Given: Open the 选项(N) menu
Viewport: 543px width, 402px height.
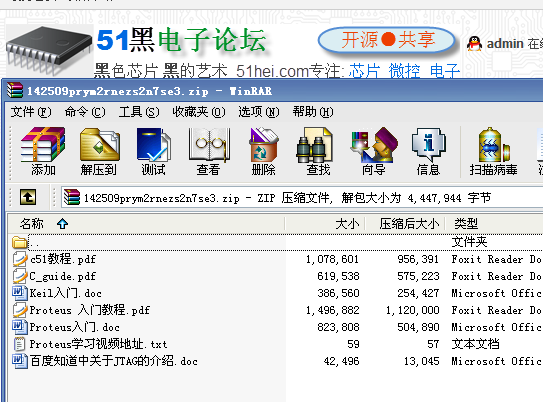Looking at the screenshot, I should [x=258, y=112].
